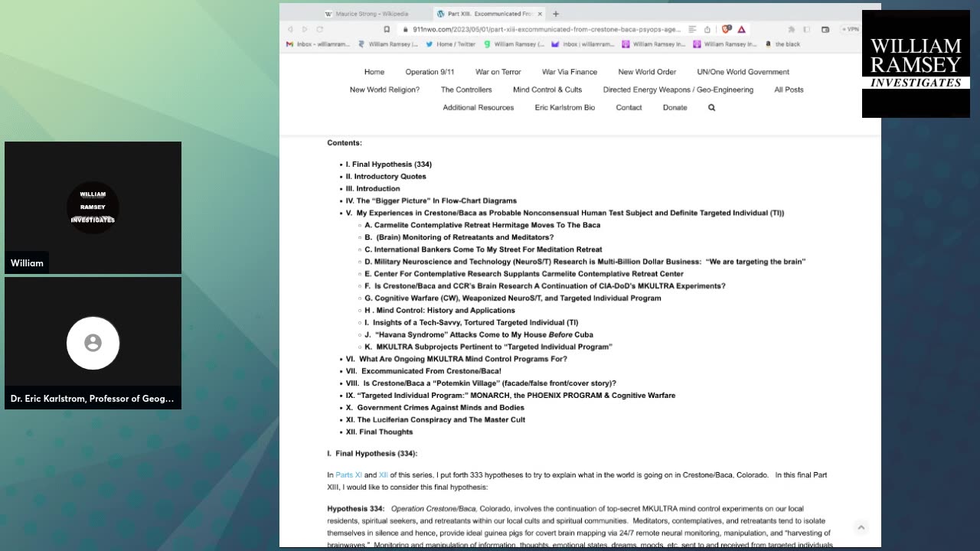Open the Brave wallet icon

click(x=825, y=29)
